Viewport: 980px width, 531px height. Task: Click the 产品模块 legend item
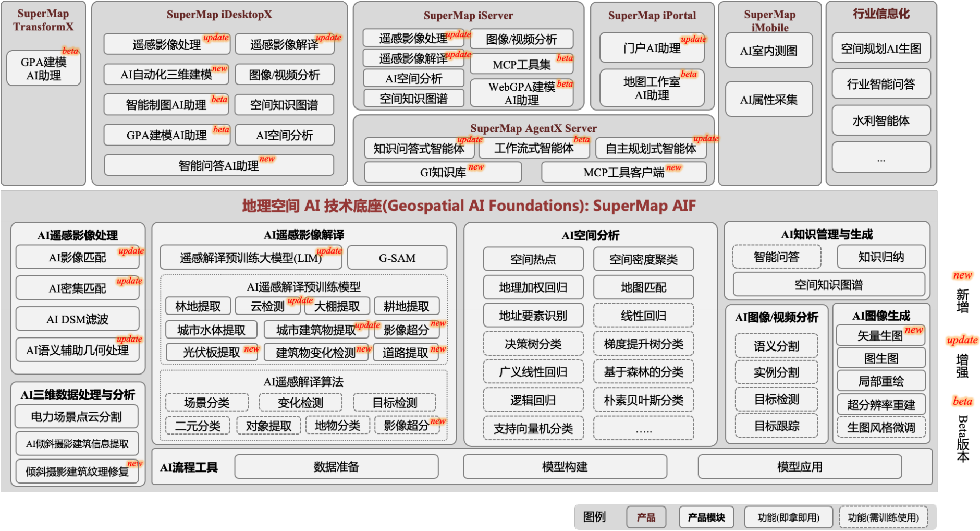(x=706, y=517)
